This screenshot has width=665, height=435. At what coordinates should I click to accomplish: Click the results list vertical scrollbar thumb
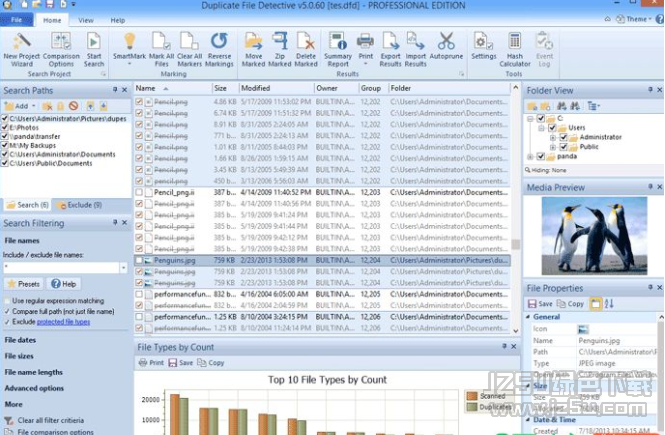[x=515, y=244]
